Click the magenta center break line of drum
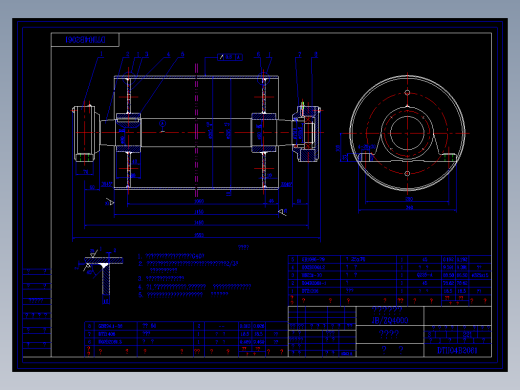Screen dimensions: 520x390 (x=196, y=130)
